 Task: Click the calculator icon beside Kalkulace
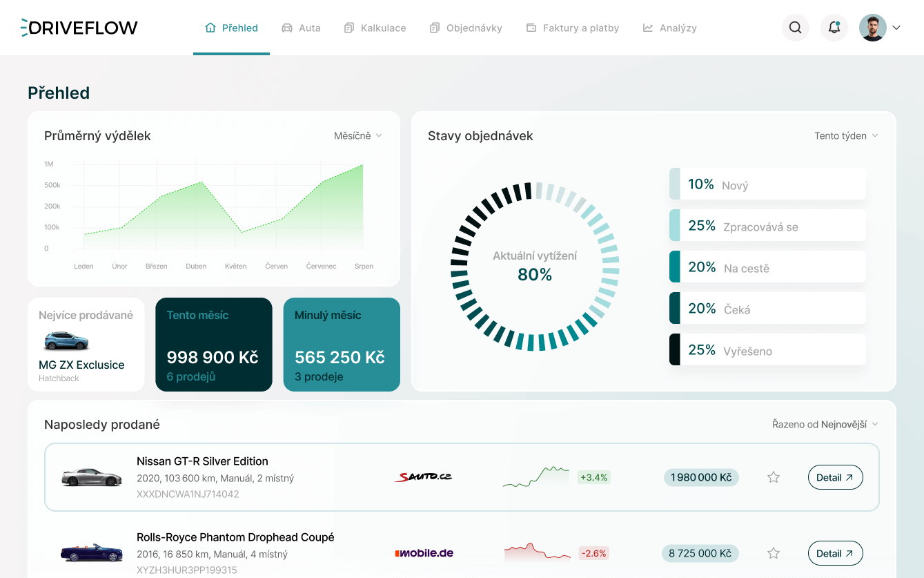(x=348, y=28)
